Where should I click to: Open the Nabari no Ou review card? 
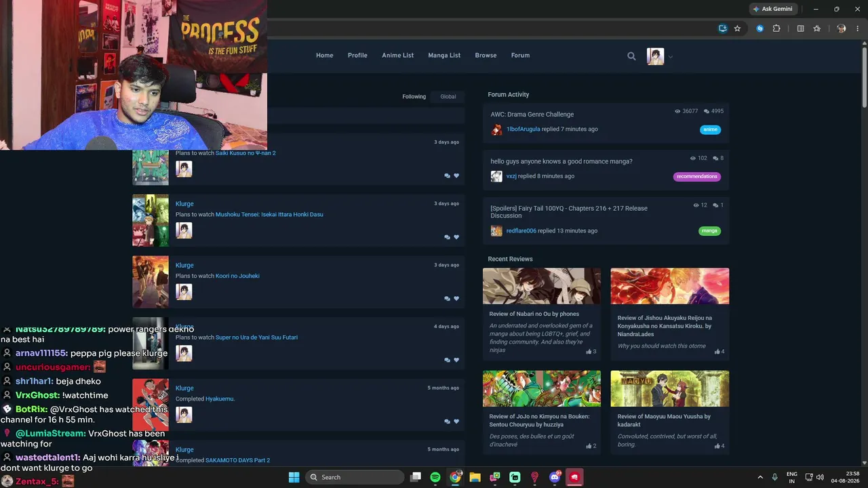542,313
